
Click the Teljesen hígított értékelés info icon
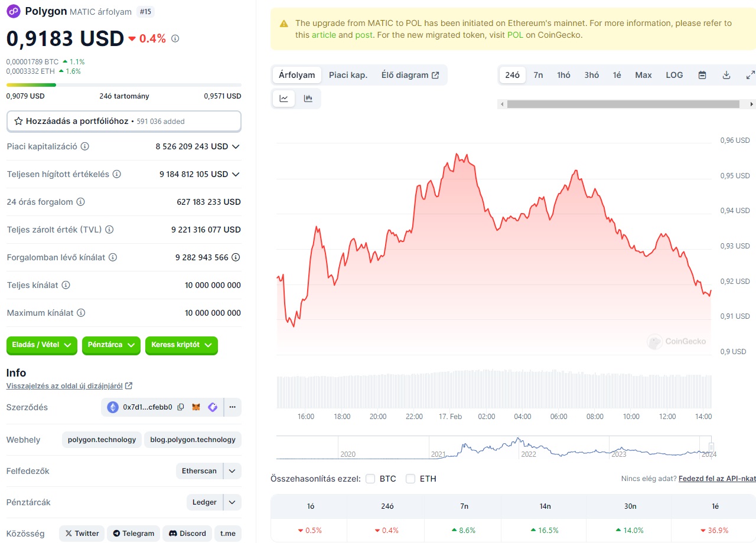tap(116, 174)
